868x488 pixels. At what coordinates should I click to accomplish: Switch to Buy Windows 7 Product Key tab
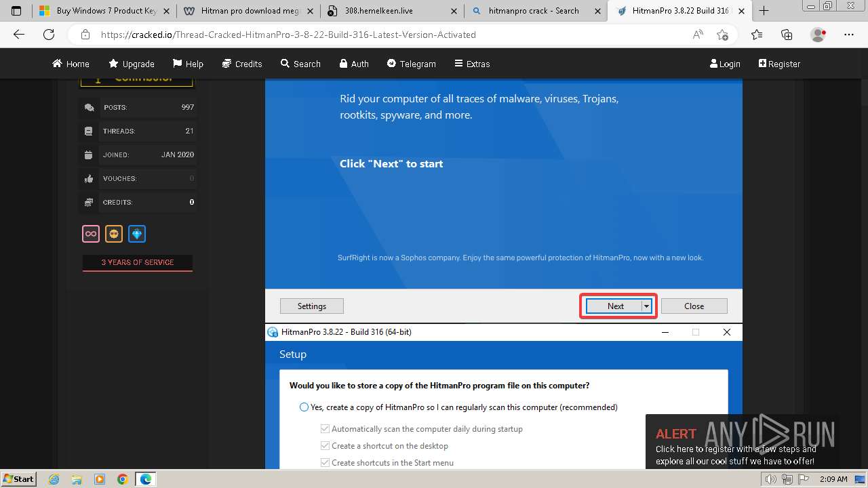coord(104,11)
